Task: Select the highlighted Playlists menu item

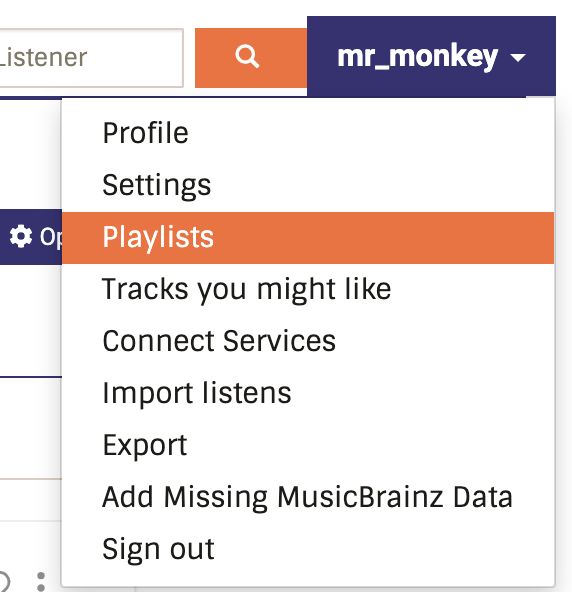Action: pyautogui.click(x=308, y=237)
